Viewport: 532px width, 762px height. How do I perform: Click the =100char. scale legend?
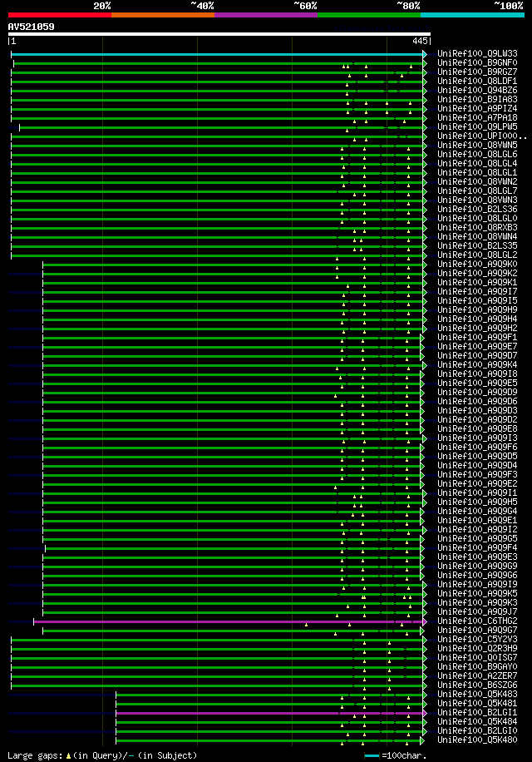[x=396, y=755]
